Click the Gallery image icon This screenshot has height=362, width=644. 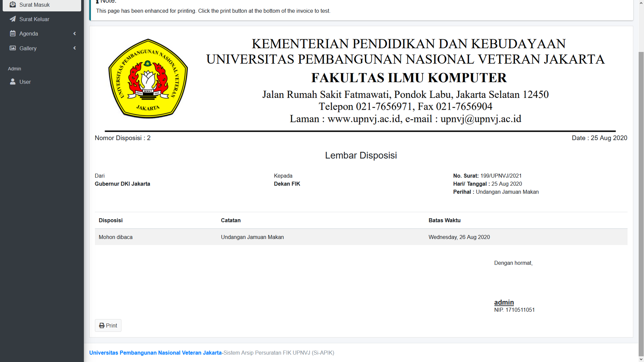click(13, 48)
